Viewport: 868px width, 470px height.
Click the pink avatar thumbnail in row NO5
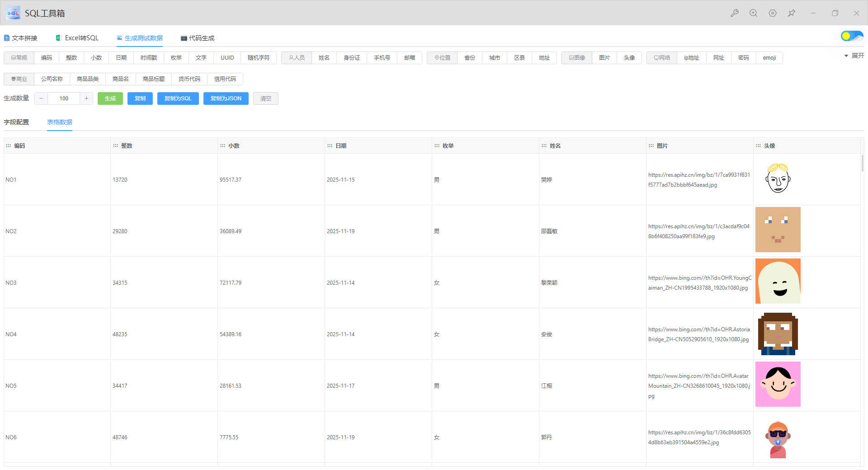click(778, 384)
